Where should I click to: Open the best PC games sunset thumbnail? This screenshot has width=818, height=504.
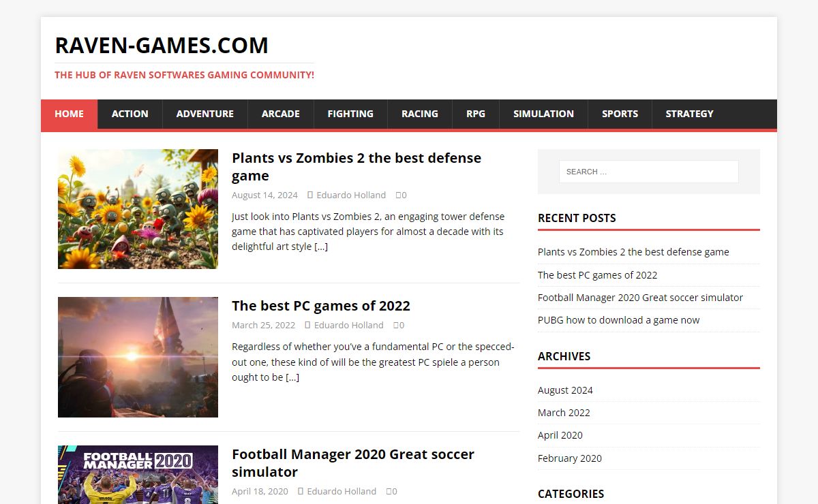pos(138,357)
